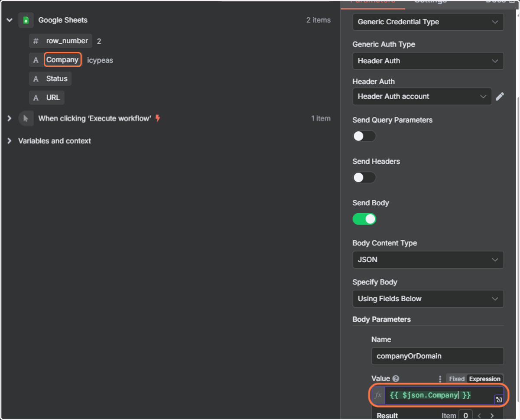
Task: Click the green Google Sheets node icon
Action: coord(26,20)
